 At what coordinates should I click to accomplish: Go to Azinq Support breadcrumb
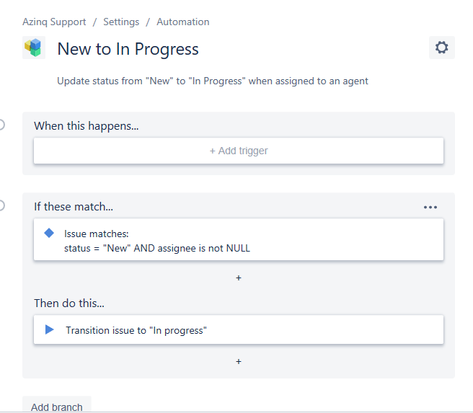click(x=54, y=22)
